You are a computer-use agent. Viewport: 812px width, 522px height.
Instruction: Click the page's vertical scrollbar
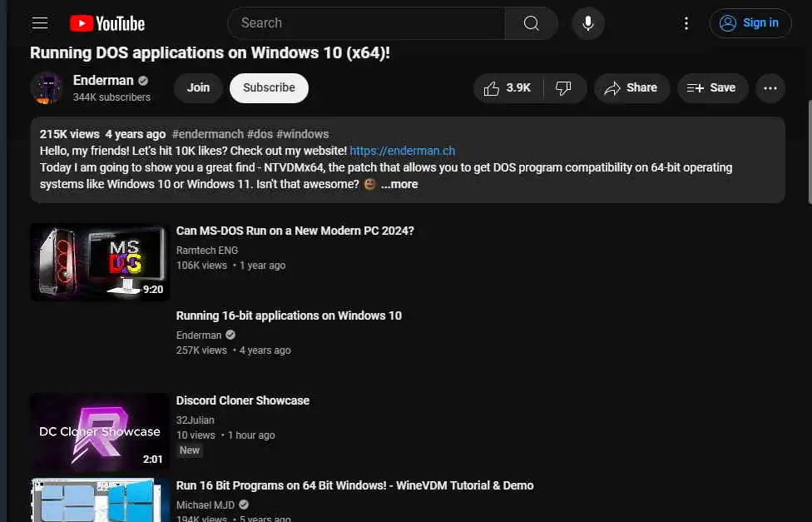[810, 152]
